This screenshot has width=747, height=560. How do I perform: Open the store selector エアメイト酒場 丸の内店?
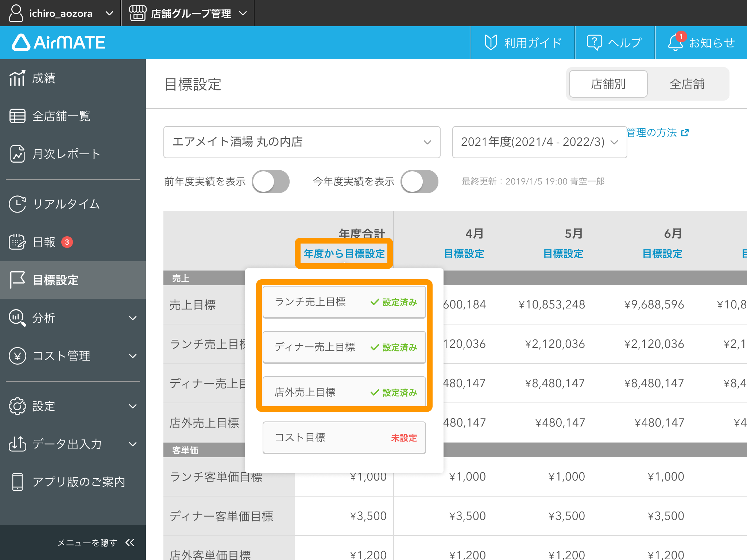[302, 142]
